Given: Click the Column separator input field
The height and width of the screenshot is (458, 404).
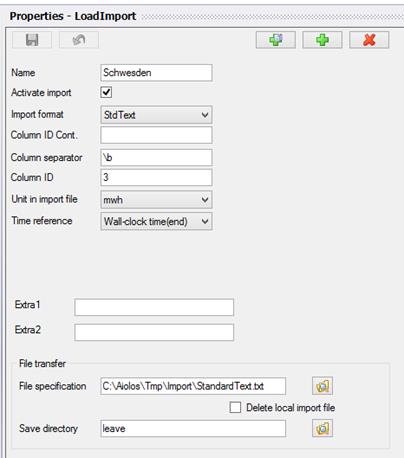Looking at the screenshot, I should point(156,157).
